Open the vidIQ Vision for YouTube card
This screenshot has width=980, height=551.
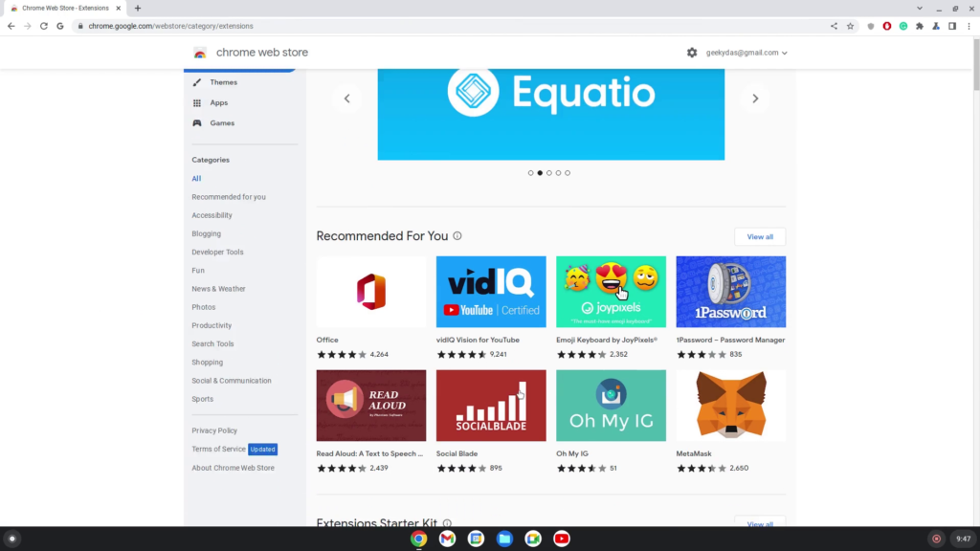[x=491, y=308]
